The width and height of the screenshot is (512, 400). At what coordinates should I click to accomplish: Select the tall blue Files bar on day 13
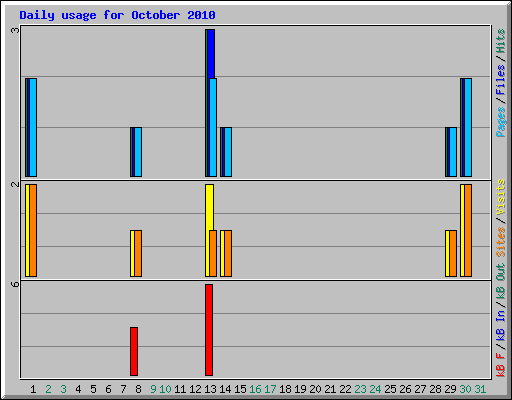(x=211, y=54)
